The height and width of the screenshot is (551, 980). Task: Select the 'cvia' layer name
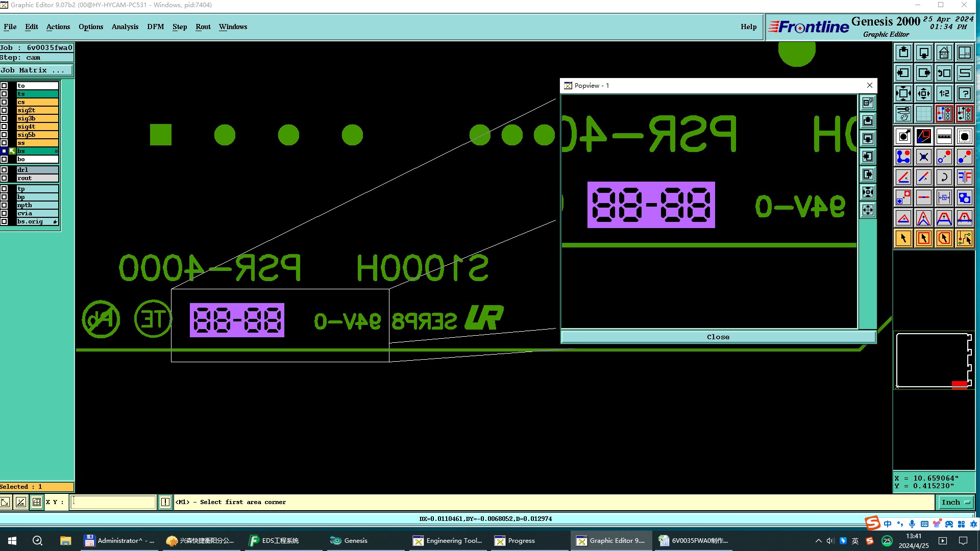click(37, 213)
